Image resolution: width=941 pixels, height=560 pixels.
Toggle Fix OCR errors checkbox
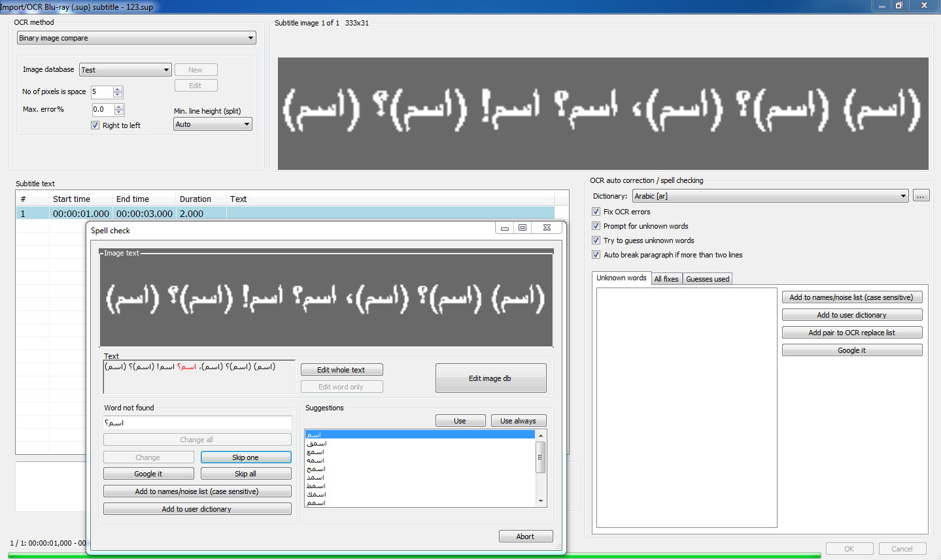click(596, 212)
